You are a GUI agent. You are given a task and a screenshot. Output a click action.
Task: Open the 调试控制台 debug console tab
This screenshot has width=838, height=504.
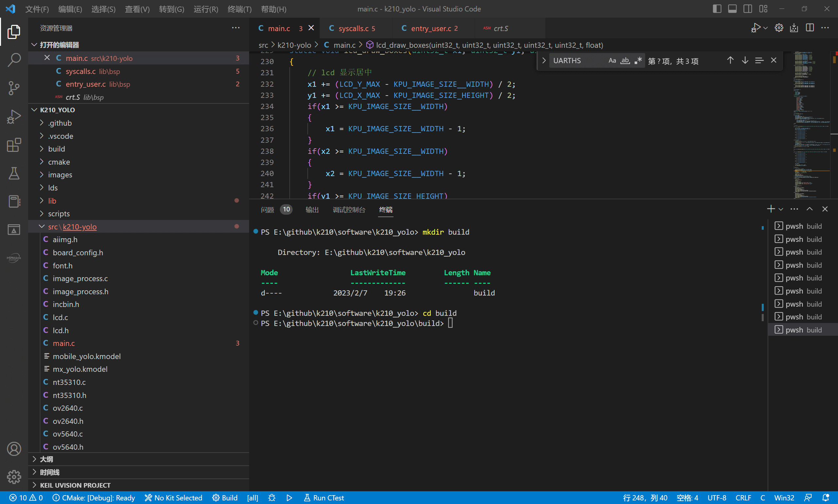349,209
